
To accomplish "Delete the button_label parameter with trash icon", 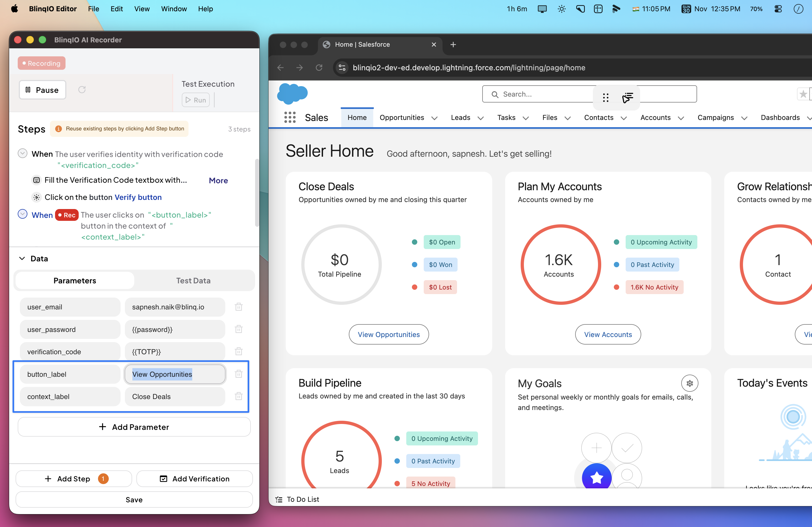I will coord(238,374).
